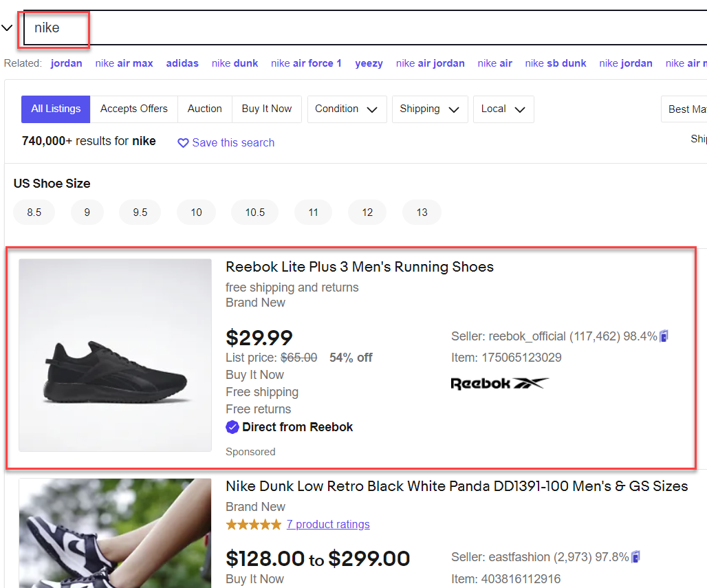This screenshot has height=588, width=707.
Task: Click the Direct from Reebok verified checkmark icon
Action: [232, 427]
